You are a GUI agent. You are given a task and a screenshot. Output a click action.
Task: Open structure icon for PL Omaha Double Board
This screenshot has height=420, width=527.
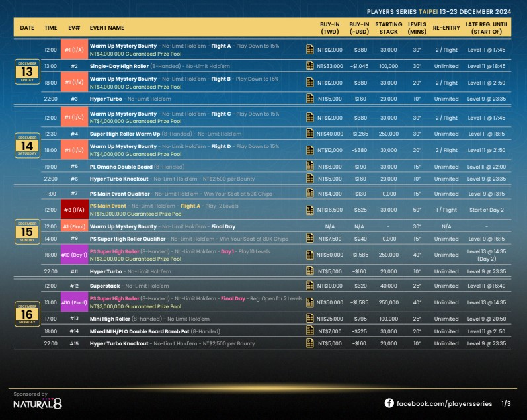pyautogui.click(x=309, y=167)
